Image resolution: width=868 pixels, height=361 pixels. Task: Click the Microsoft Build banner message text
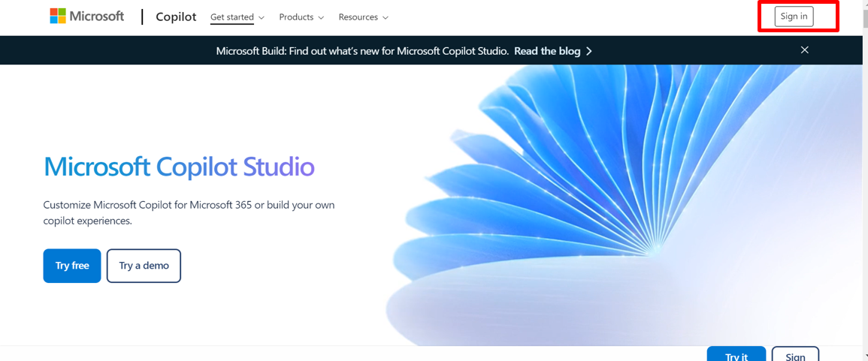pyautogui.click(x=362, y=51)
